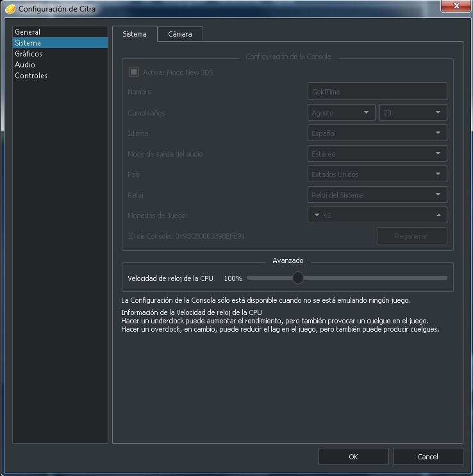The image size is (473, 476).
Task: Click the Regenerar console ID button
Action: (411, 236)
